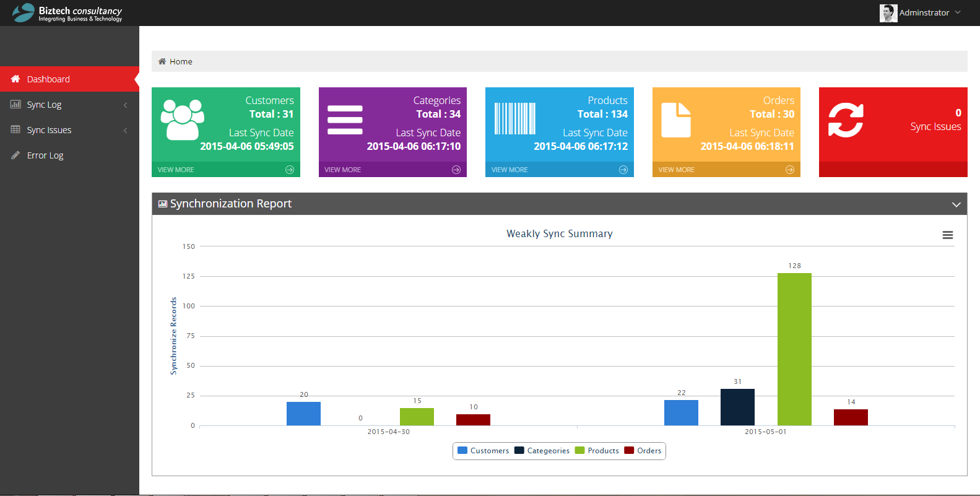
Task: Click the Sync Issues label on red card
Action: [935, 126]
